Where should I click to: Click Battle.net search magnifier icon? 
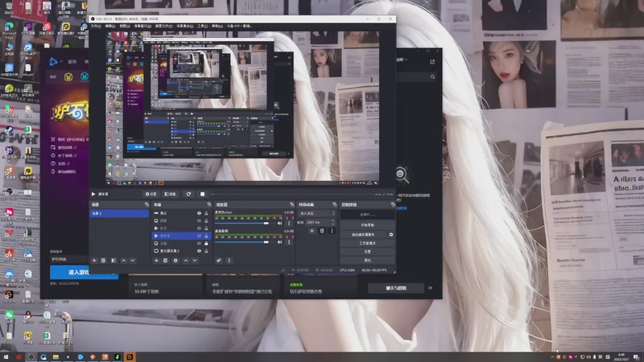click(432, 76)
